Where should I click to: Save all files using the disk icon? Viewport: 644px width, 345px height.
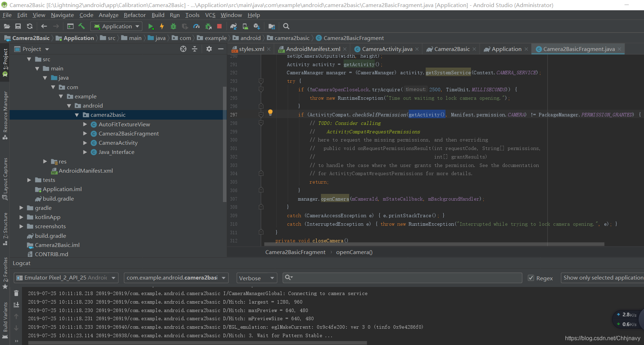(x=18, y=26)
